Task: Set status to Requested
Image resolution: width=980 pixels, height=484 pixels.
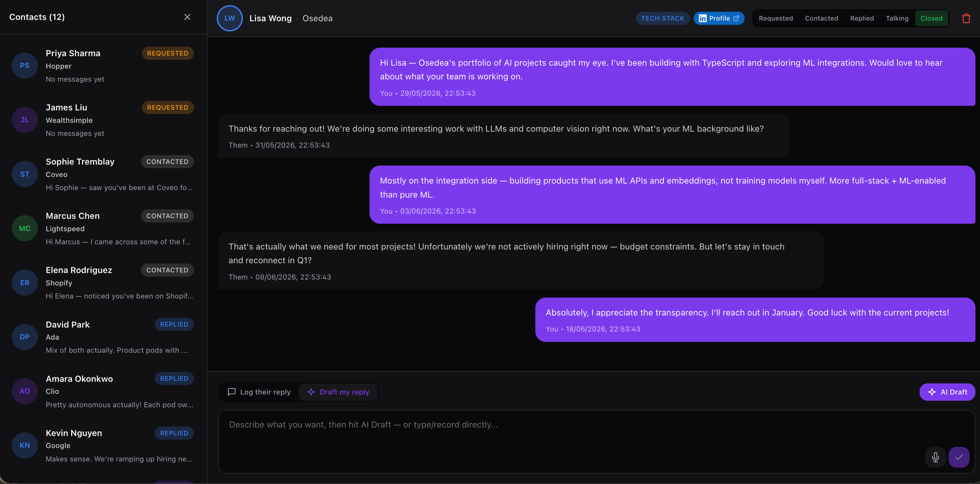Action: pyautogui.click(x=776, y=18)
